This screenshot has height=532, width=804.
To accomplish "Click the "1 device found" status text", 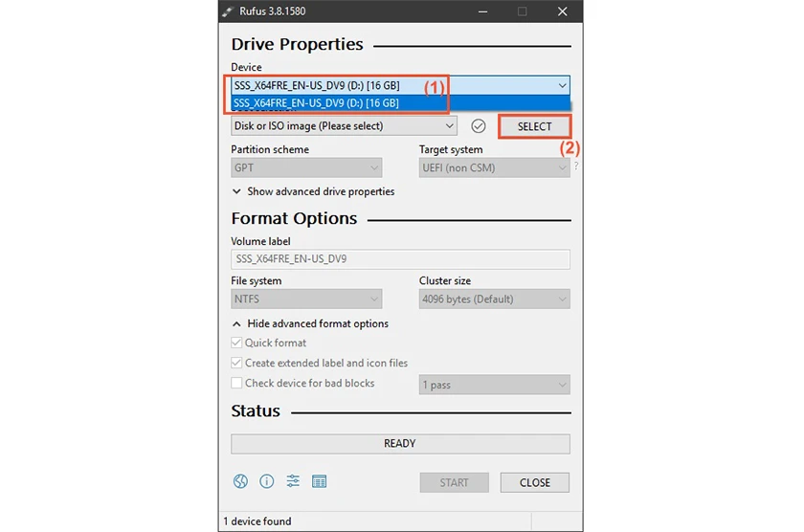I will [257, 521].
